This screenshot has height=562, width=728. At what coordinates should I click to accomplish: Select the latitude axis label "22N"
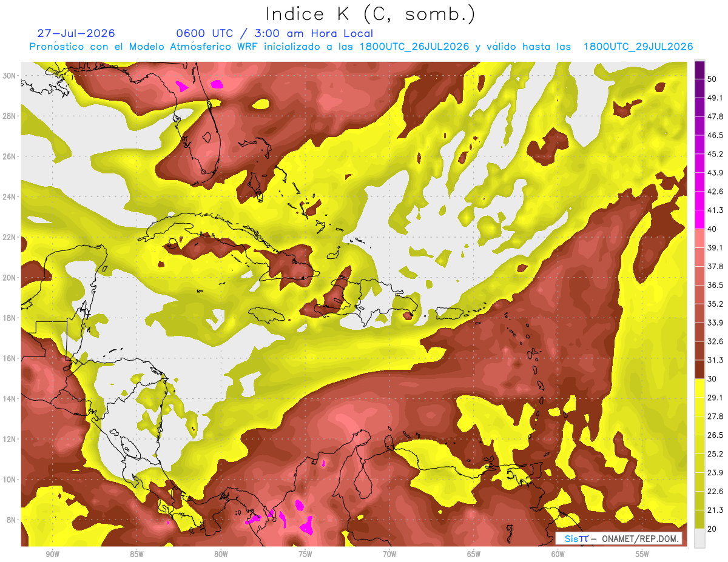click(9, 237)
